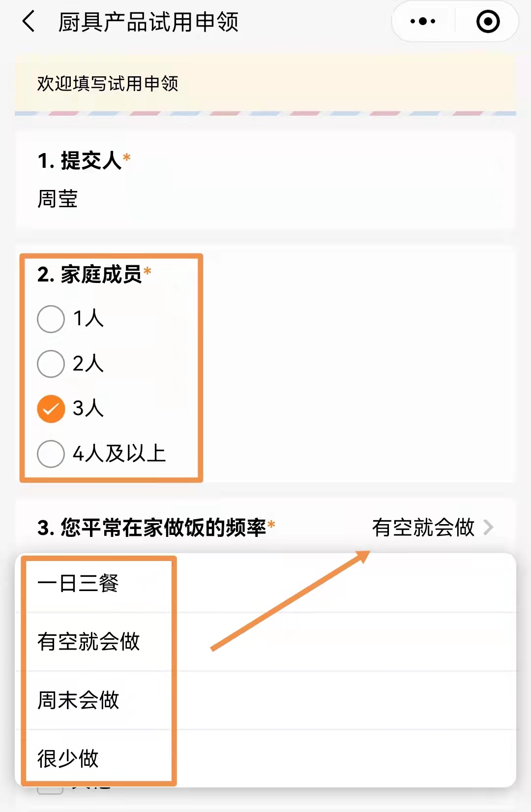Select 很少做 from the dropdown list
The height and width of the screenshot is (812, 531).
[x=68, y=758]
